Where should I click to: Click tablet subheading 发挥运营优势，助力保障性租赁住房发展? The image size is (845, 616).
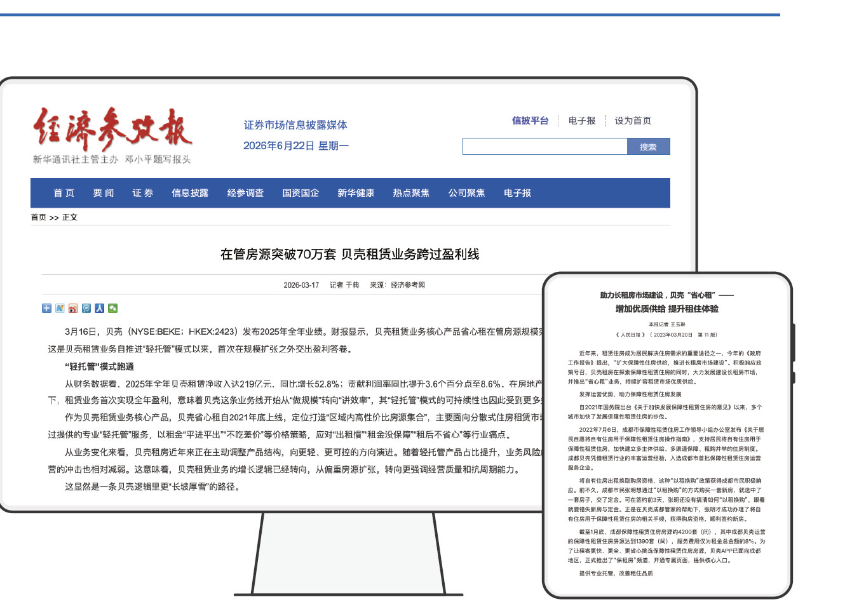click(630, 394)
